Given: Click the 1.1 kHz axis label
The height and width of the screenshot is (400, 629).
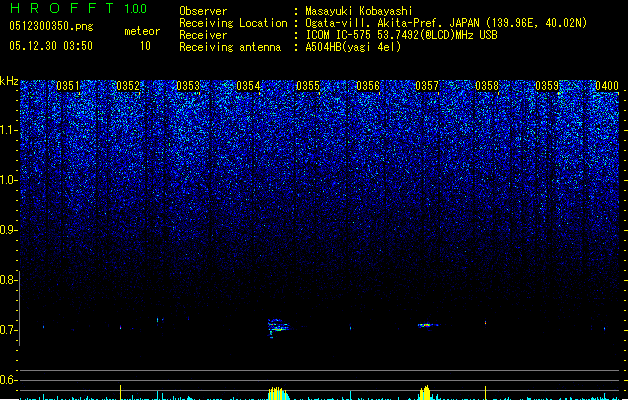Looking at the screenshot, I should click(x=9, y=130).
